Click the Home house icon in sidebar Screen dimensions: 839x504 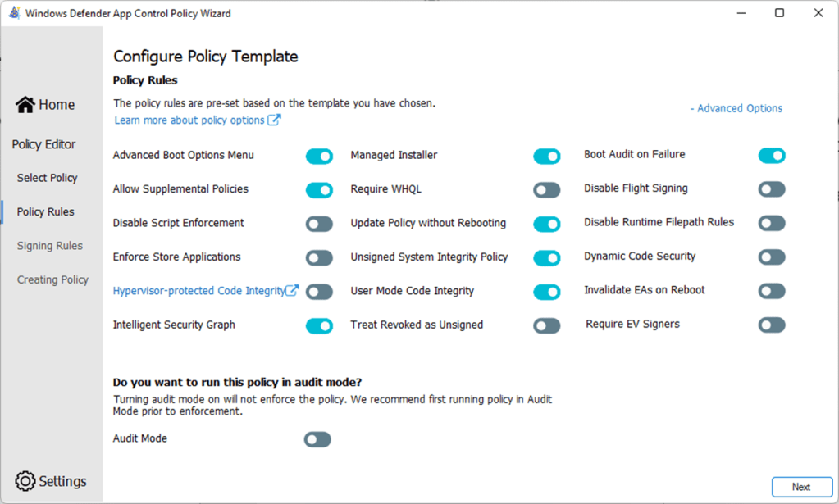click(25, 105)
